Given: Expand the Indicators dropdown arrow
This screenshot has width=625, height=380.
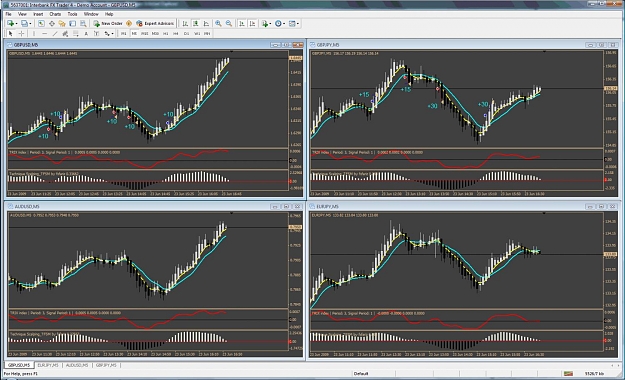Looking at the screenshot, I should tap(270, 24).
